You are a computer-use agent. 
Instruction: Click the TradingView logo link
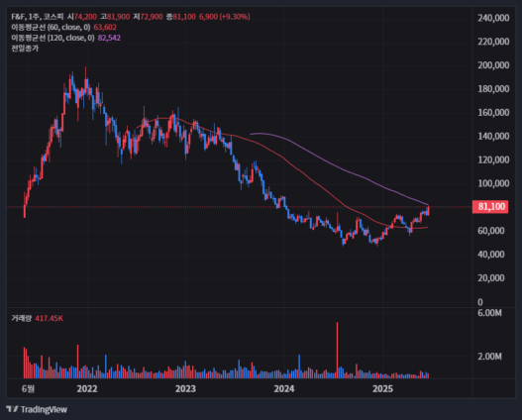click(37, 409)
